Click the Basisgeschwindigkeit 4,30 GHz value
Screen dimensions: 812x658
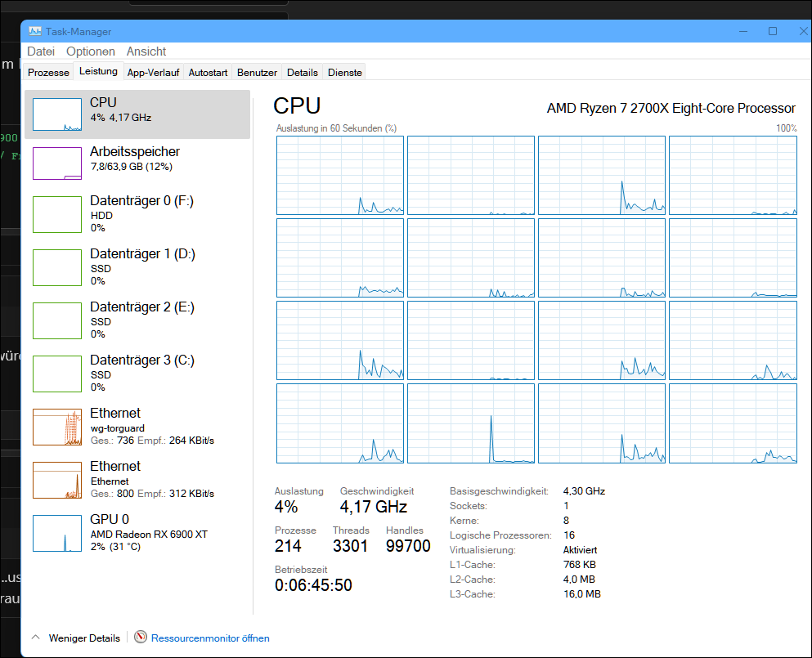(584, 490)
